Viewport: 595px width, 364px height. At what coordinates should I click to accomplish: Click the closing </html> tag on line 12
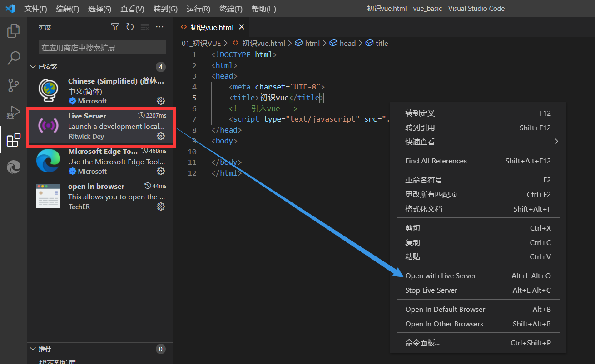[x=227, y=173]
